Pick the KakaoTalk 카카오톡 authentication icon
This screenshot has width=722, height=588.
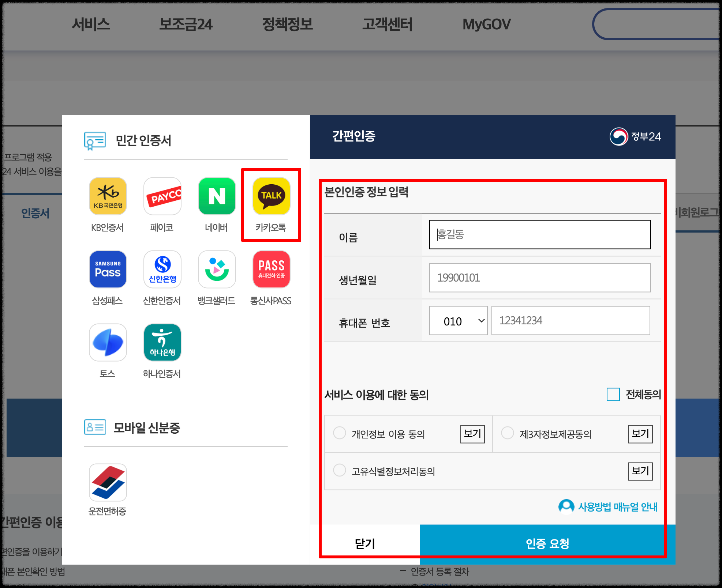point(271,196)
